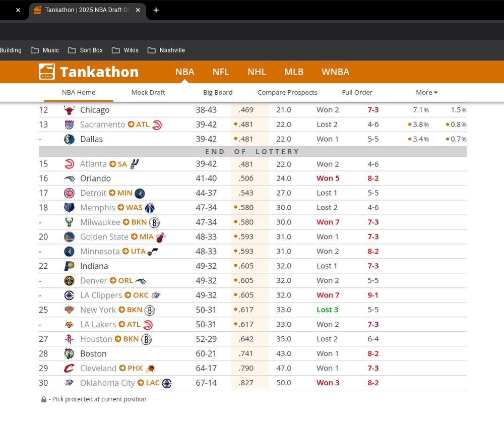Click the Golden State team name
Screen dimensions: 504x422
(x=104, y=237)
